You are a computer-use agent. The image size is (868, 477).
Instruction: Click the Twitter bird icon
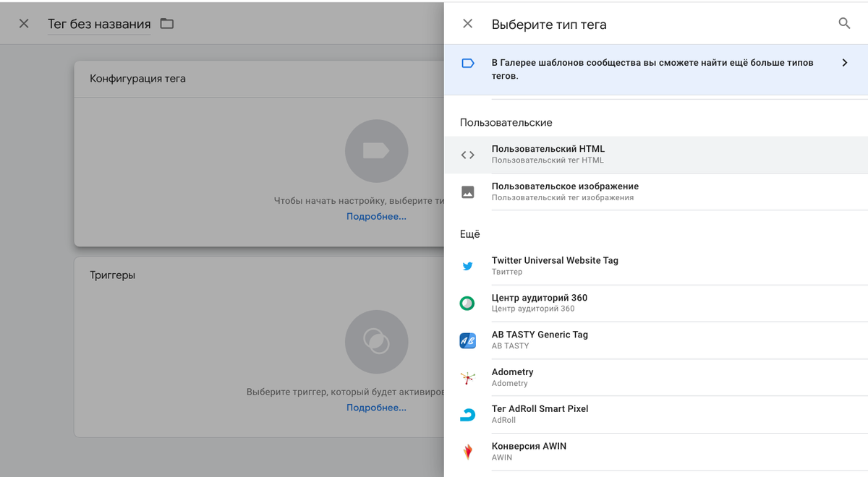pyautogui.click(x=468, y=266)
